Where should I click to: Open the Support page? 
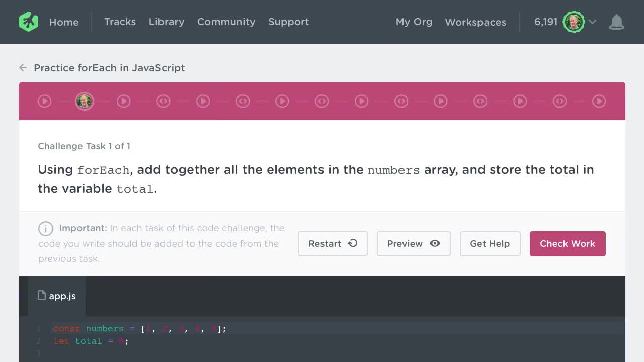click(288, 22)
